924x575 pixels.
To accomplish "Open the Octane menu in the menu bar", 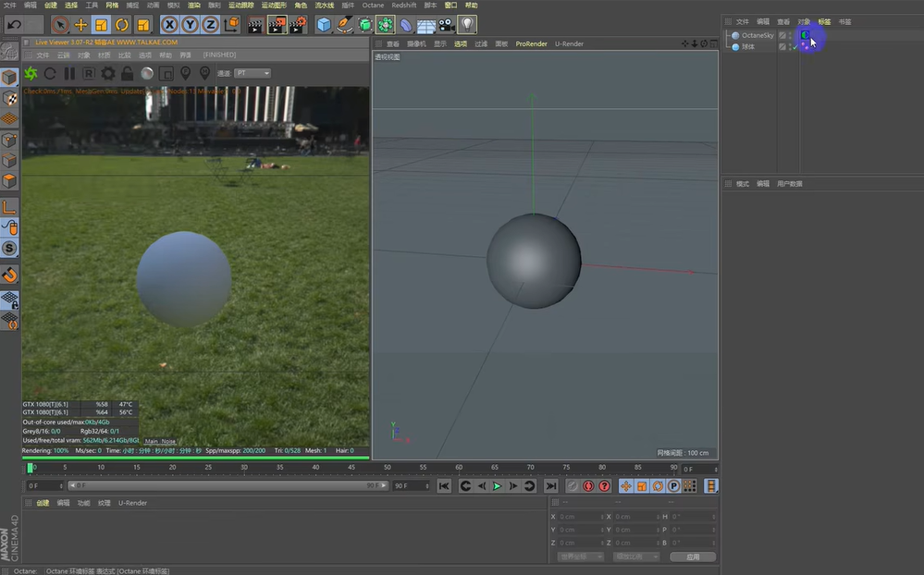I will click(373, 5).
